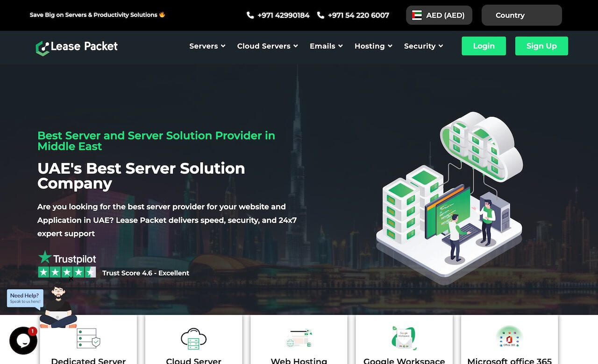Viewport: 598px width, 364px height.
Task: Click the Web Hosting icon
Action: click(299, 338)
